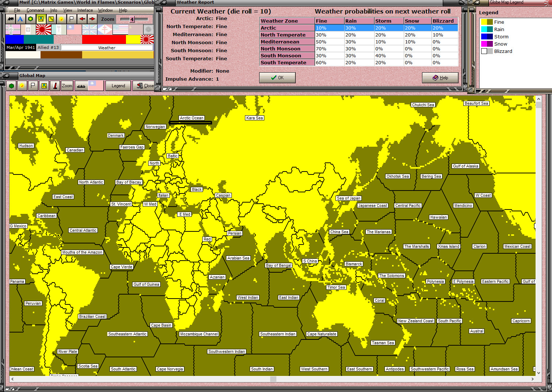Open the Command menu
Image resolution: width=552 pixels, height=392 pixels.
click(x=35, y=10)
